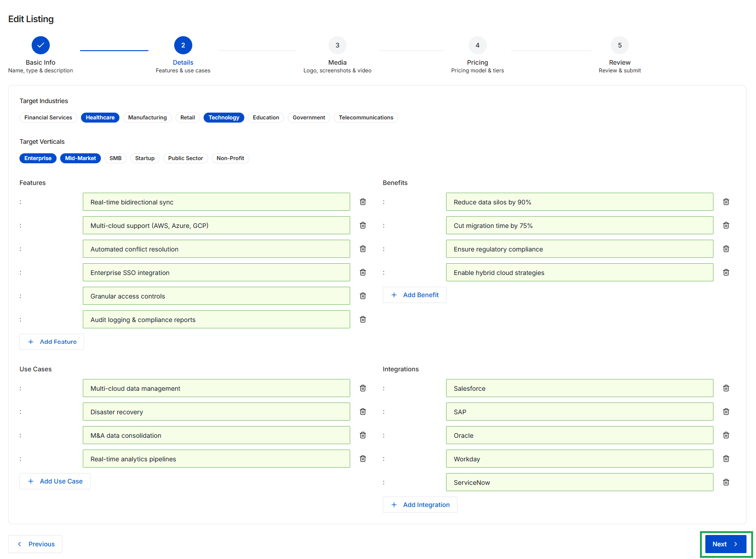Click into the Enterprise SSO integration field
The width and height of the screenshot is (756, 559).
[216, 272]
